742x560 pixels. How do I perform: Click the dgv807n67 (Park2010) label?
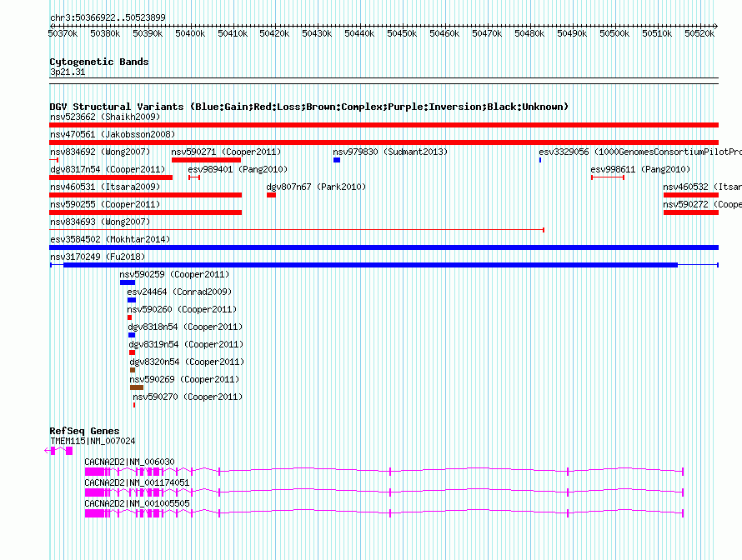[317, 187]
